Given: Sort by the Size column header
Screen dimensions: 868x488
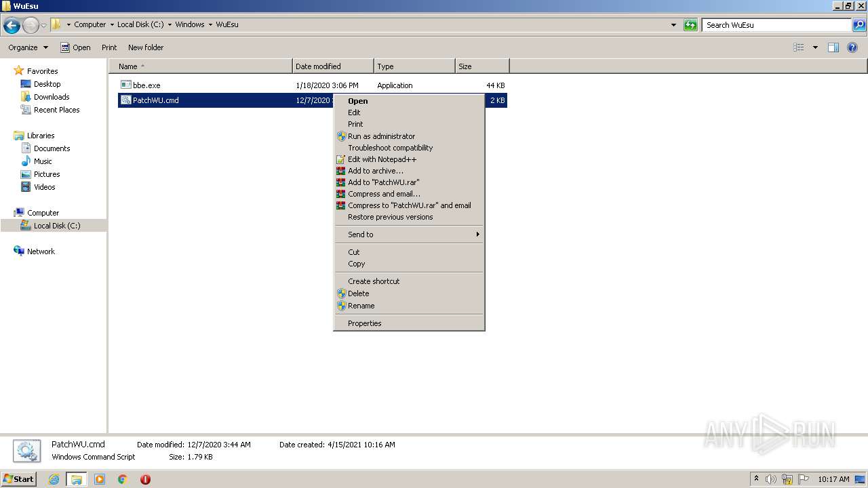Looking at the screenshot, I should [482, 66].
